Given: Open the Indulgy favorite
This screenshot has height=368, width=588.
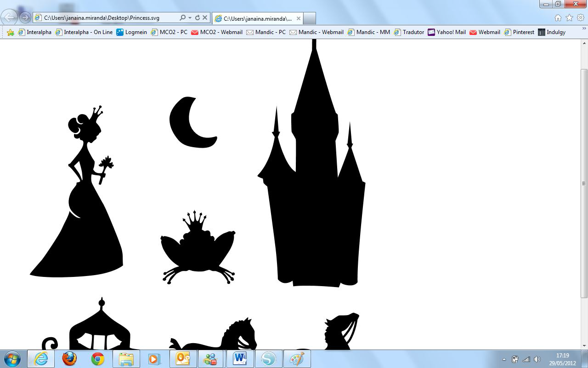Looking at the screenshot, I should coord(552,32).
